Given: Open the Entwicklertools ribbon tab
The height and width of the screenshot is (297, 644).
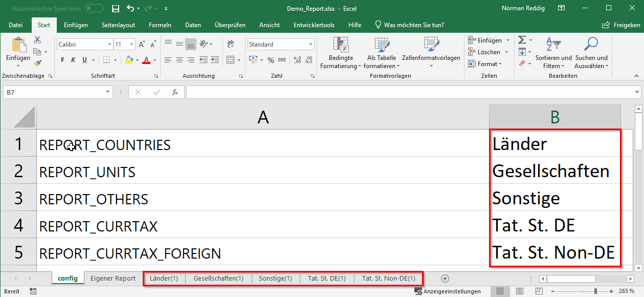Looking at the screenshot, I should pyautogui.click(x=314, y=25).
